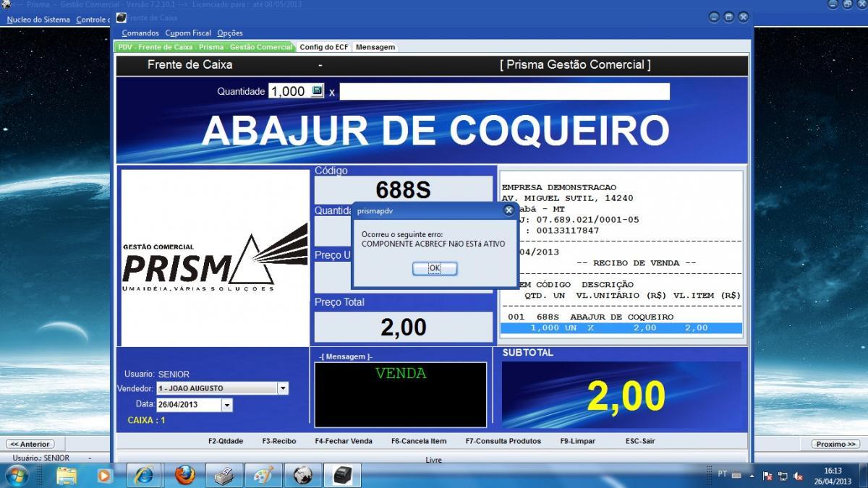
Task: Click the Código value 688S
Action: (404, 190)
